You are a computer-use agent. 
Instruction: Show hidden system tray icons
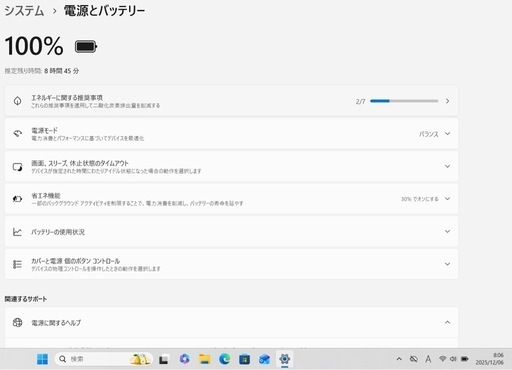[x=399, y=359]
